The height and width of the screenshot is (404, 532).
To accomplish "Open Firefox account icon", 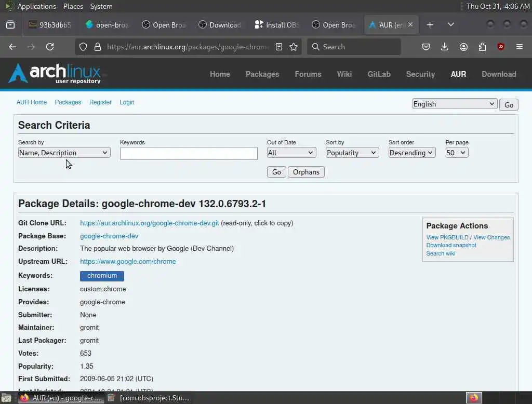I will 463,47.
